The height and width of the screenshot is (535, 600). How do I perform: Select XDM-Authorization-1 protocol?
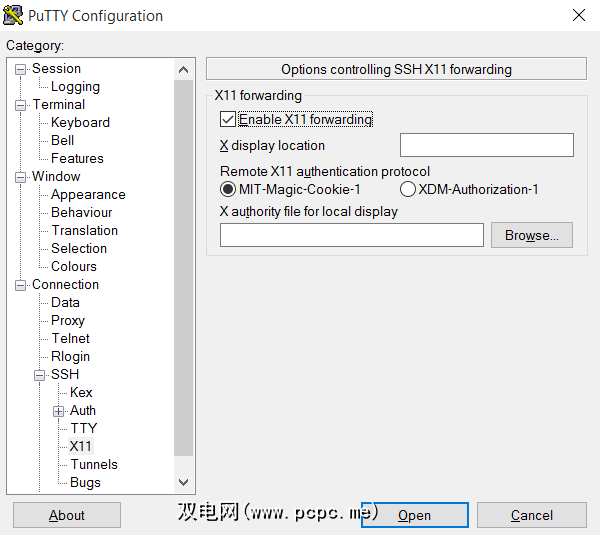click(x=408, y=189)
